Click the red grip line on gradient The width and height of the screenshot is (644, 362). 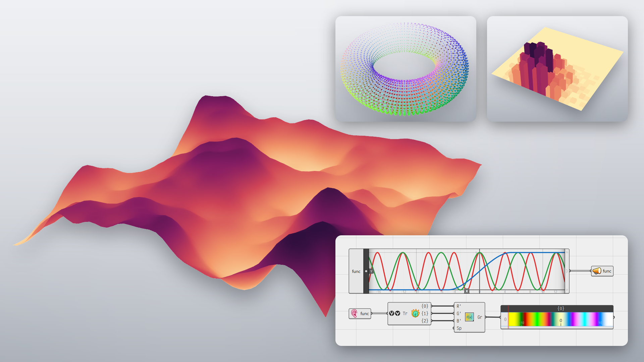click(508, 317)
